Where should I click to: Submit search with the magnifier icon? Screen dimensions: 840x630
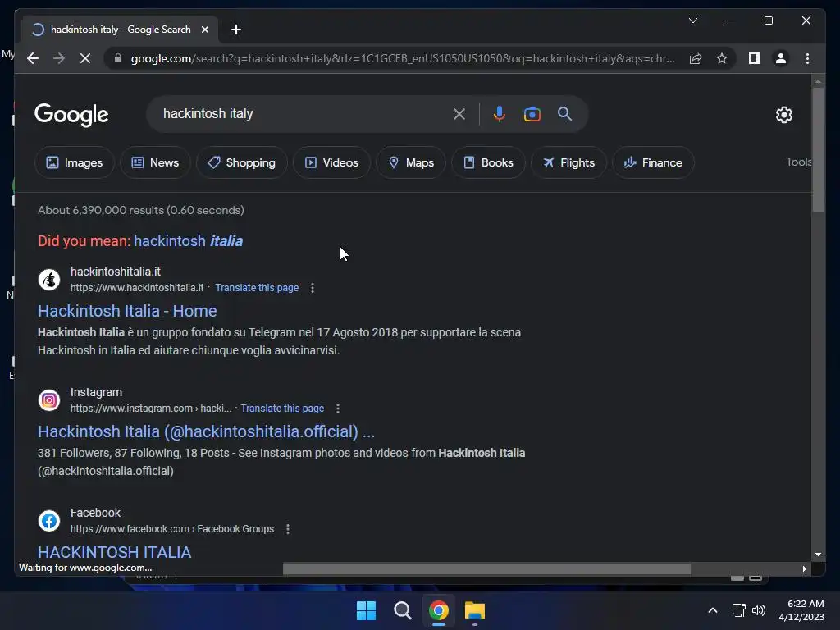pyautogui.click(x=564, y=113)
